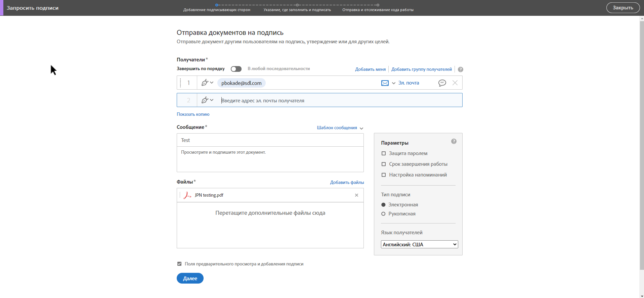Click the signer role pen icon for recipient 2
This screenshot has height=298, width=644.
coord(205,100)
